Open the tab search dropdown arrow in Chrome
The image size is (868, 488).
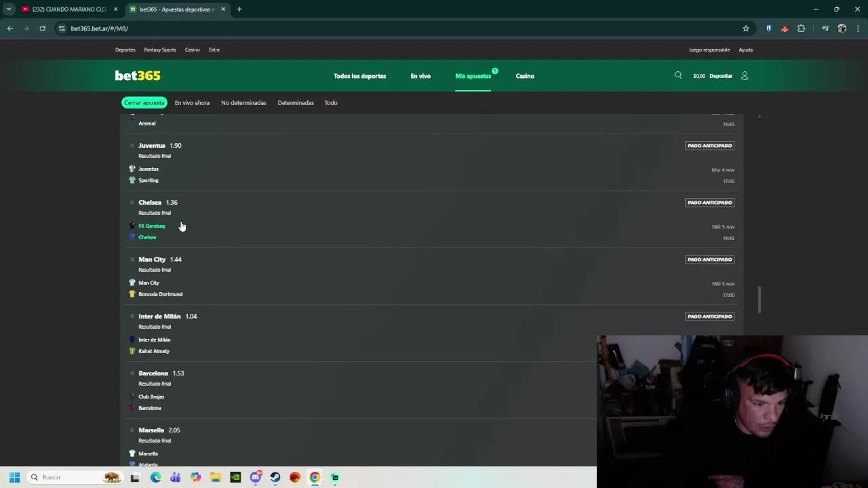pyautogui.click(x=9, y=9)
